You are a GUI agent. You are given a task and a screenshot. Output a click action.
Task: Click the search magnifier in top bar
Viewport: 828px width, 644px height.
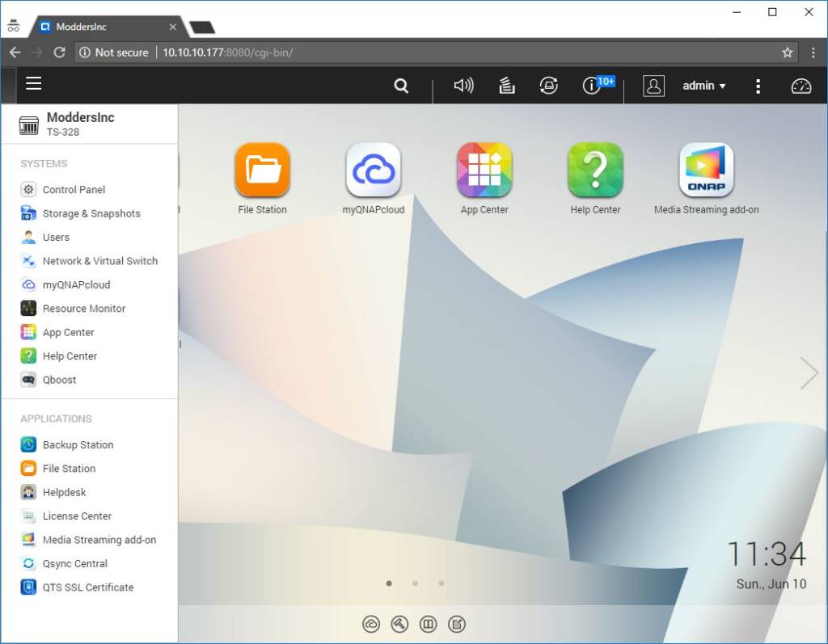click(401, 86)
